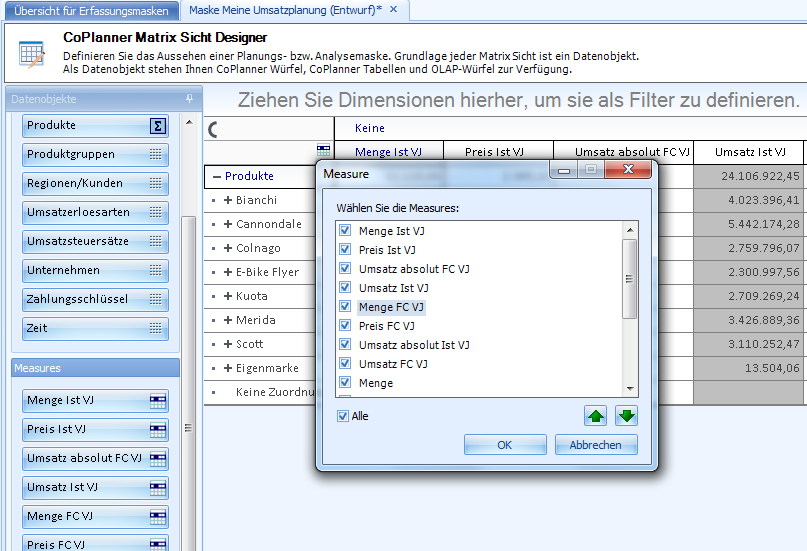
Task: Move selected measure up with green arrow
Action: tap(595, 416)
